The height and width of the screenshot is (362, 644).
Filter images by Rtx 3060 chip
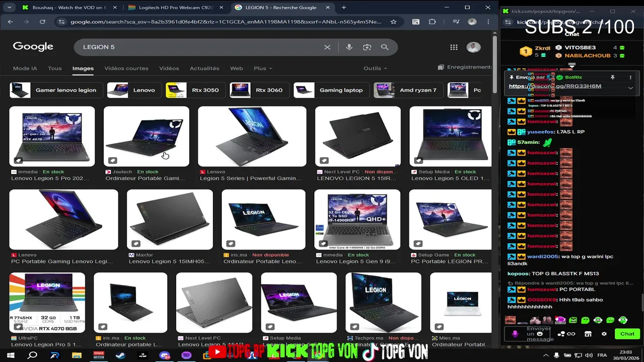click(x=259, y=90)
